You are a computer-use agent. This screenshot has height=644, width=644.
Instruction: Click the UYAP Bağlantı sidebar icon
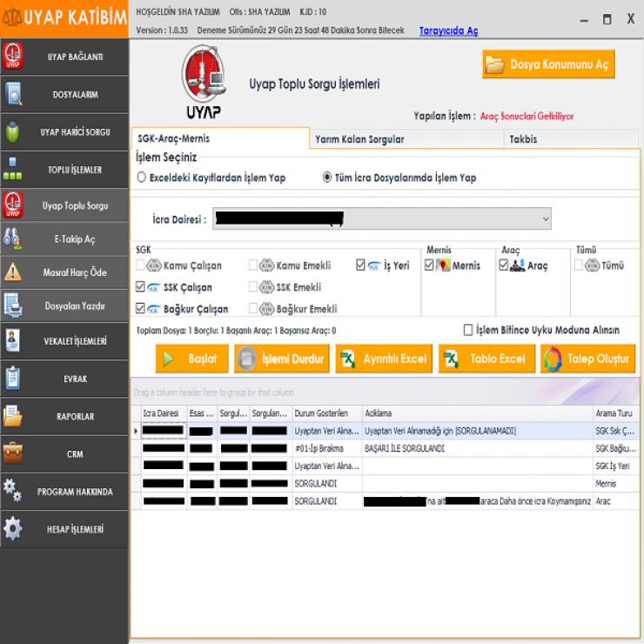pos(13,57)
